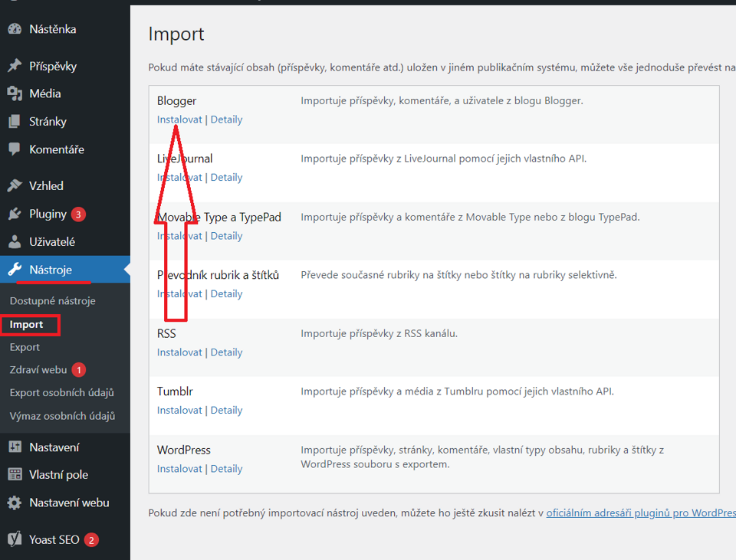
Task: Click the Zdraví webu badge 1
Action: click(79, 370)
